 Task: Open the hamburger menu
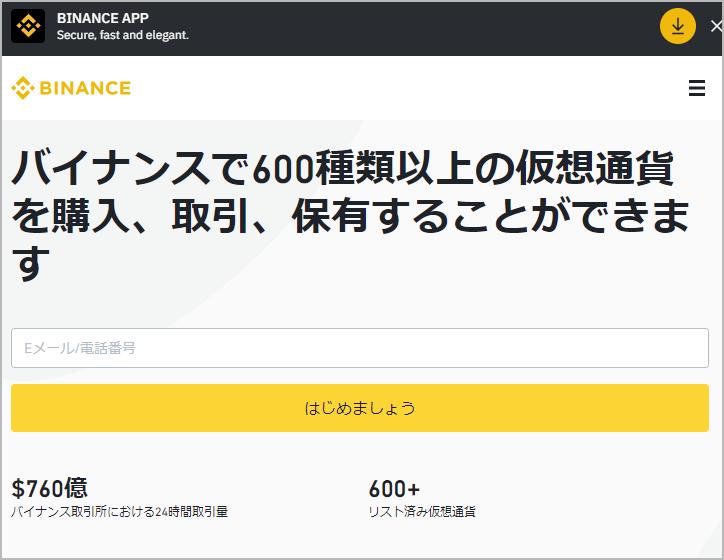coord(697,88)
